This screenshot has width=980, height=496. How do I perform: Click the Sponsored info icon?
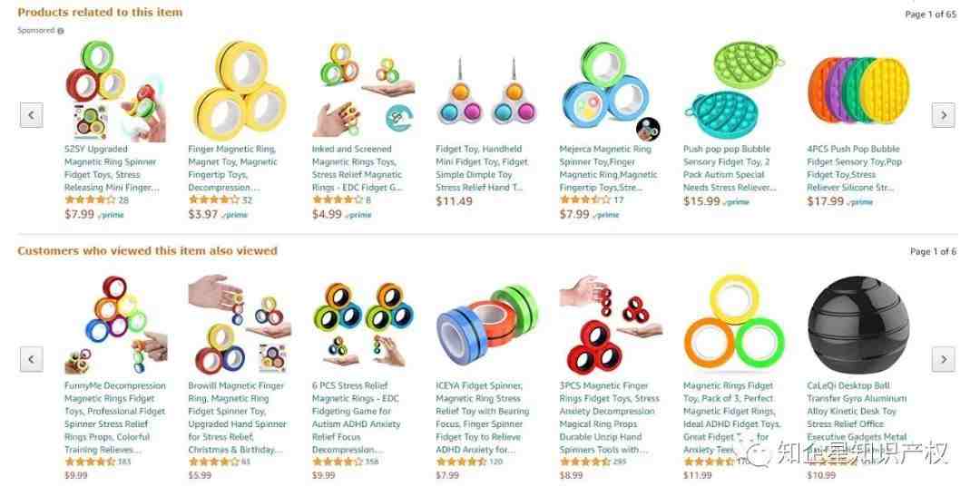click(x=61, y=31)
